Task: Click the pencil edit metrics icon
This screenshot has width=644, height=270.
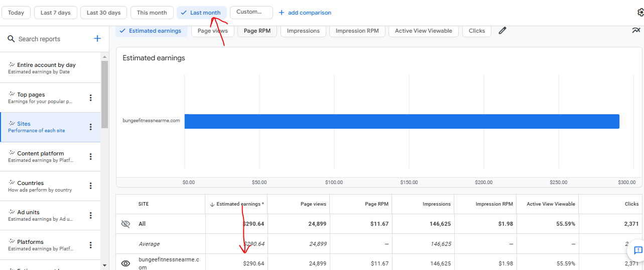Action: [502, 31]
